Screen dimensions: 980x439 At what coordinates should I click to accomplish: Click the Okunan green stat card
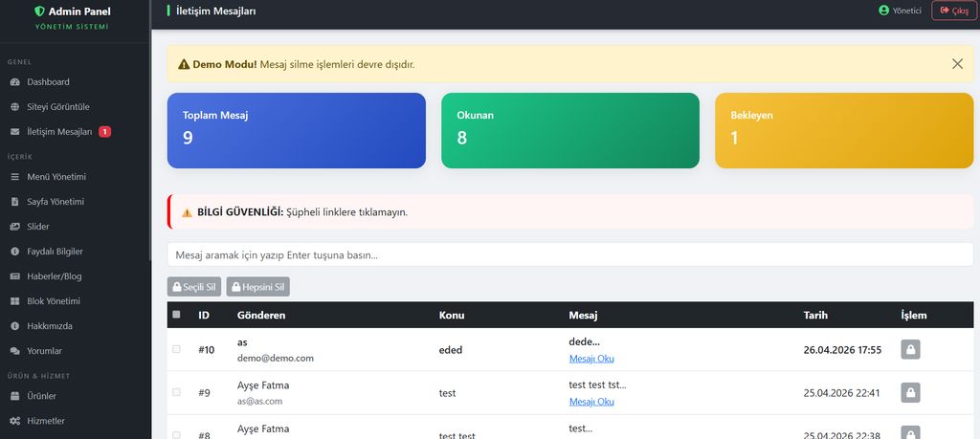tap(570, 130)
